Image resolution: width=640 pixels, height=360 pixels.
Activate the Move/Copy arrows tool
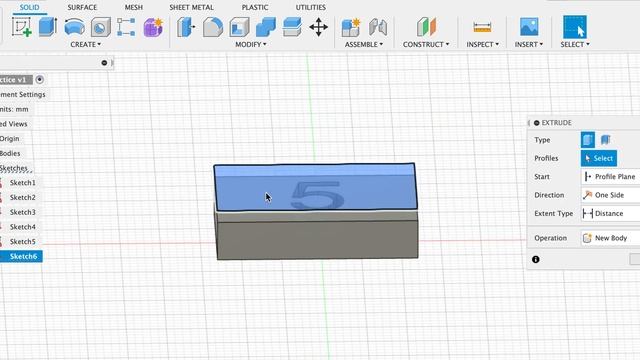click(x=318, y=27)
